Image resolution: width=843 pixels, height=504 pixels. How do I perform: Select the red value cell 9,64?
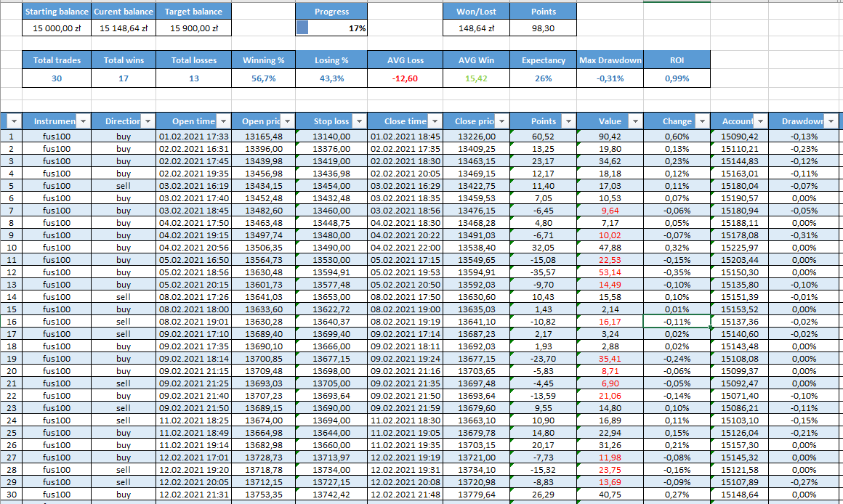click(x=610, y=211)
